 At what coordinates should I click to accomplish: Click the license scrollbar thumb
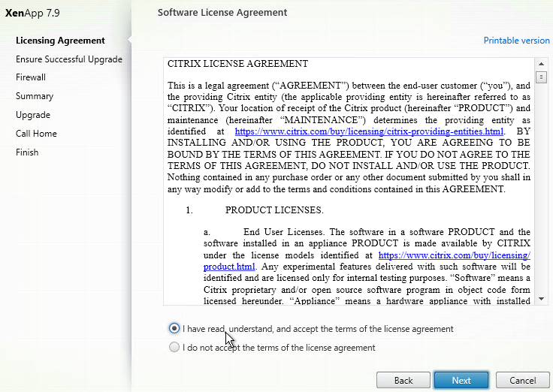541,77
